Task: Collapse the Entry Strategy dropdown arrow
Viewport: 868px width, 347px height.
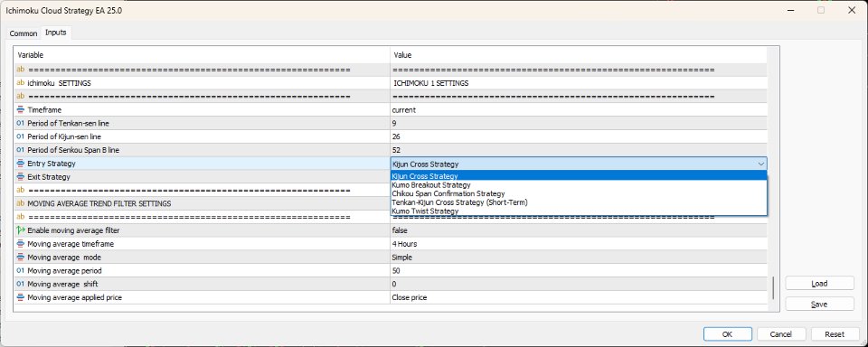Action: [761, 164]
